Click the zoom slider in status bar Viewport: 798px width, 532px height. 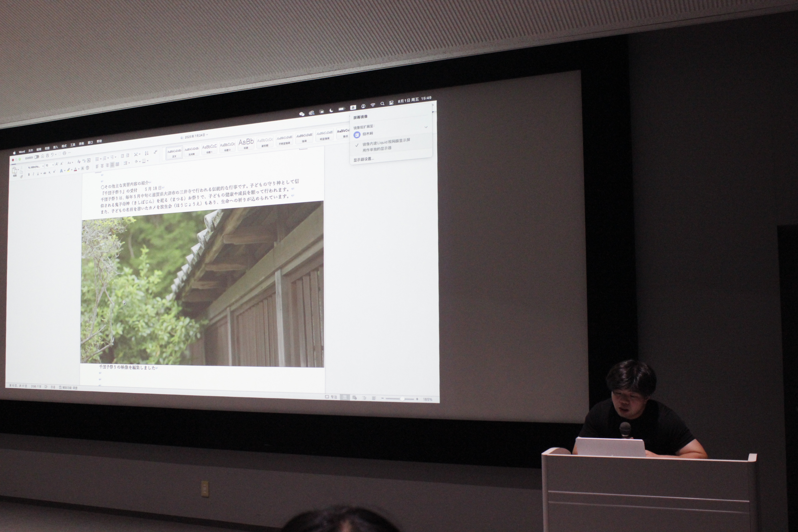coord(400,399)
